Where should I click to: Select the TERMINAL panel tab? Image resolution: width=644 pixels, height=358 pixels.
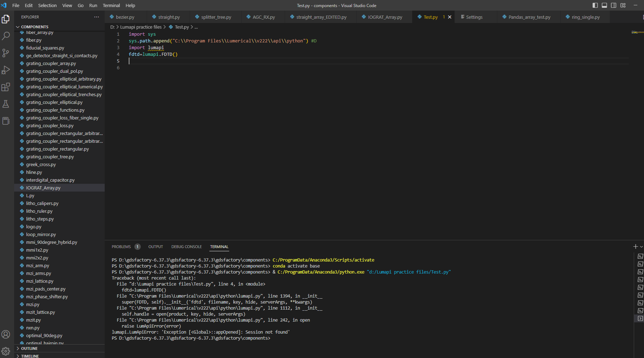pos(219,247)
